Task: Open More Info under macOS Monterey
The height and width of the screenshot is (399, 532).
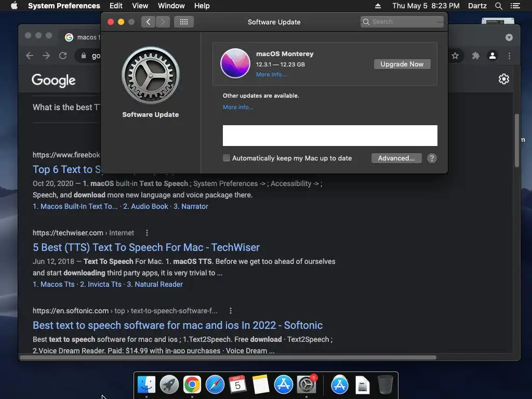Action: [271, 74]
